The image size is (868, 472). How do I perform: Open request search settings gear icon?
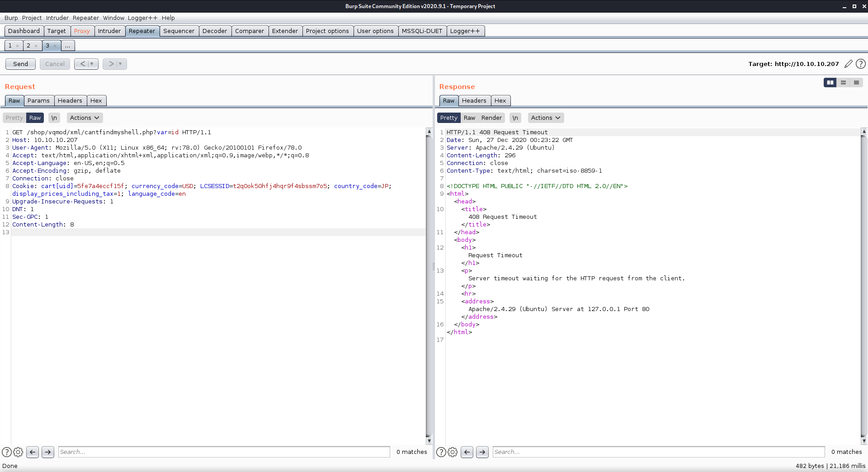[x=18, y=452]
